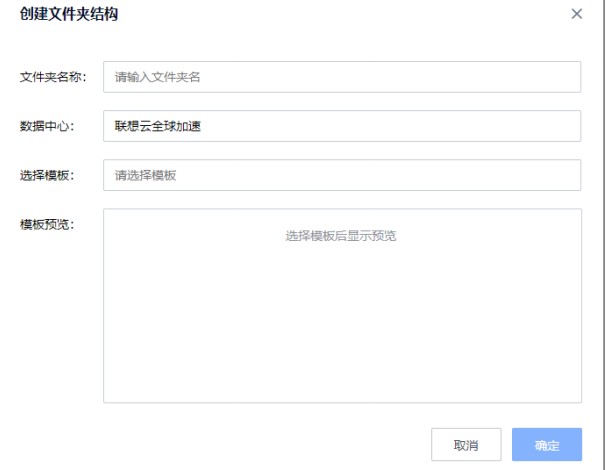Open the 选择模板 dropdown
607x470 pixels.
click(x=342, y=175)
